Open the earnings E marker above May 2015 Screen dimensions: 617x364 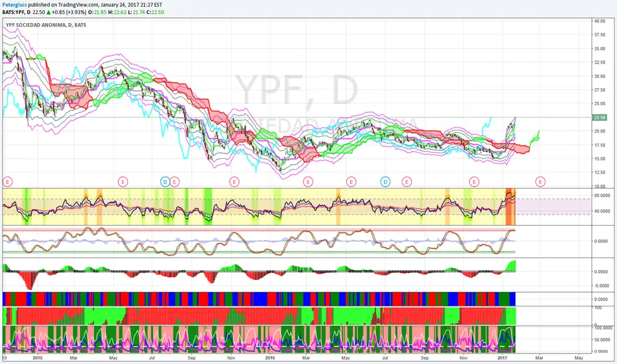[123, 181]
